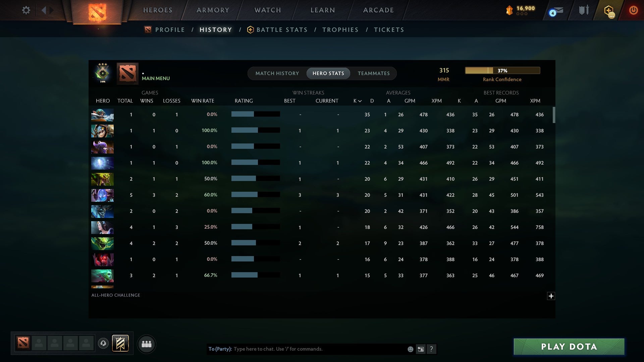Sort by K column with arrow
This screenshot has width=644, height=362.
click(357, 101)
